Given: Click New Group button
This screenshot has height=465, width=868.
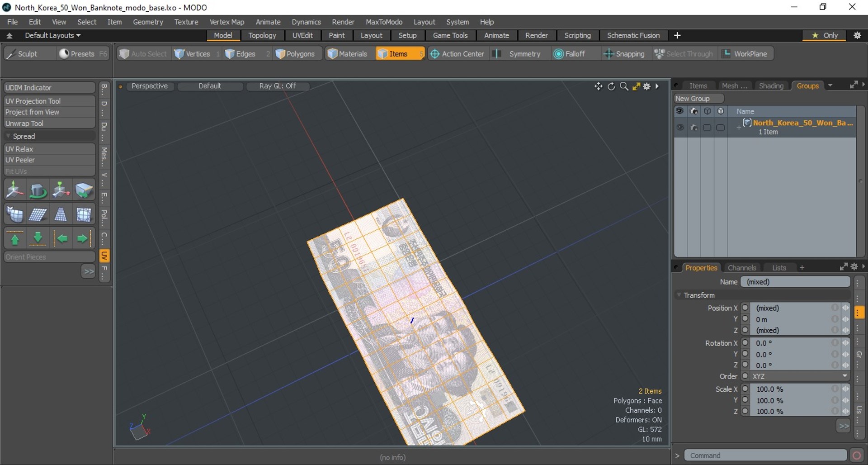Looking at the screenshot, I should pyautogui.click(x=699, y=99).
